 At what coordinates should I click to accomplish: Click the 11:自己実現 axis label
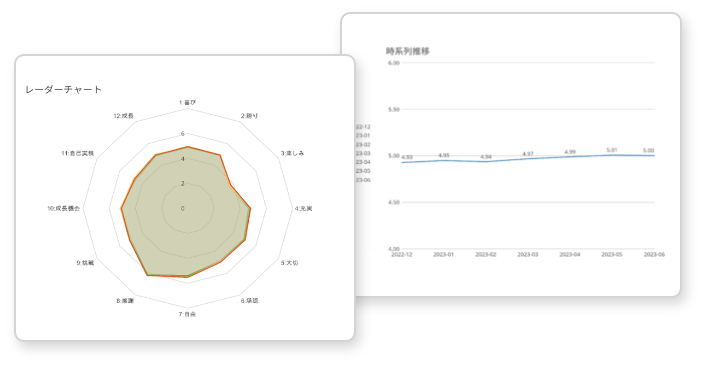point(78,153)
